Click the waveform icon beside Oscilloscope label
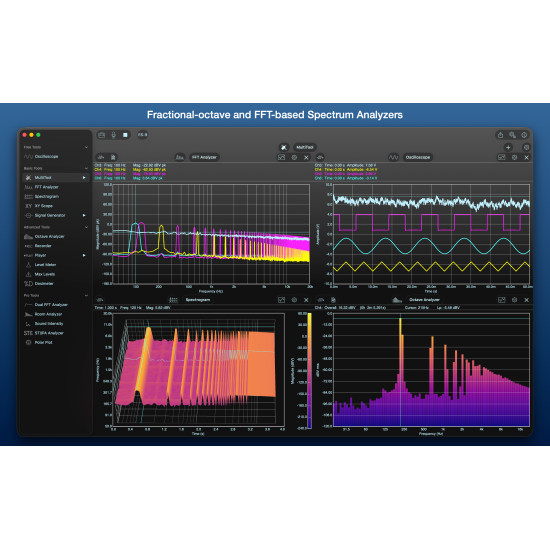This screenshot has width=550, height=550. coord(394,157)
